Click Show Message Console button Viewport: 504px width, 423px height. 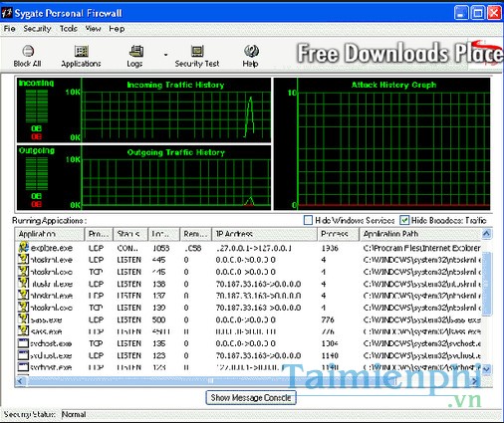[x=251, y=397]
